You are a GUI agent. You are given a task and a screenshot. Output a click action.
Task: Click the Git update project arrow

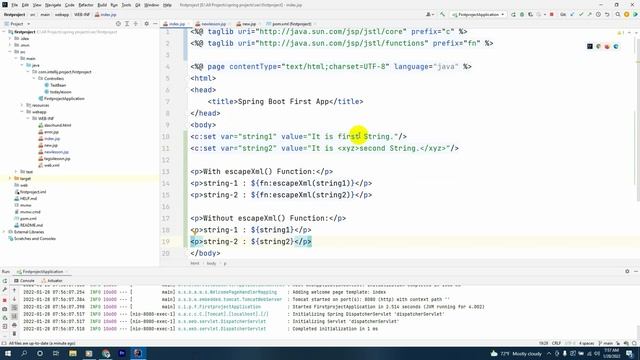[x=572, y=15]
